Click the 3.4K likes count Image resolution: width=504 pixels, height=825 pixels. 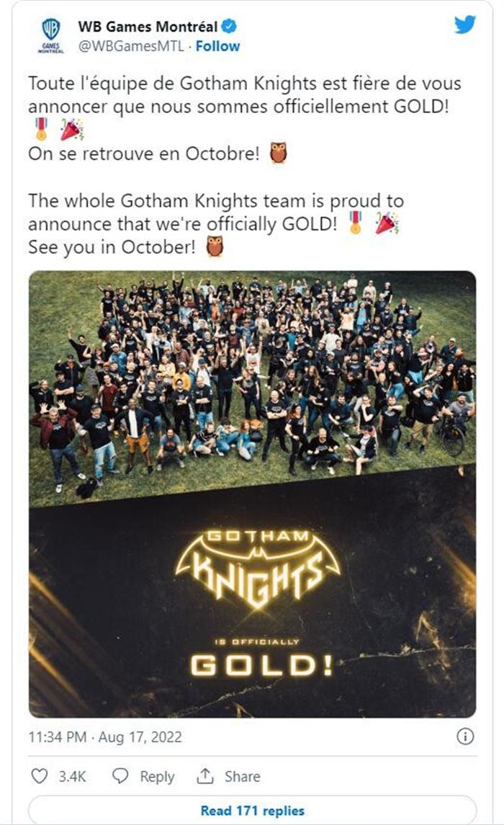(x=72, y=777)
